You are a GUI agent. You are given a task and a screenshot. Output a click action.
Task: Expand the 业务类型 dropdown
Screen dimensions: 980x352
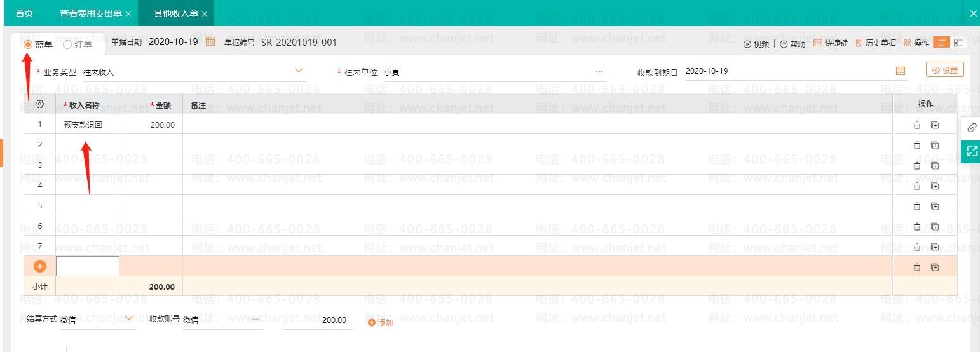click(299, 71)
